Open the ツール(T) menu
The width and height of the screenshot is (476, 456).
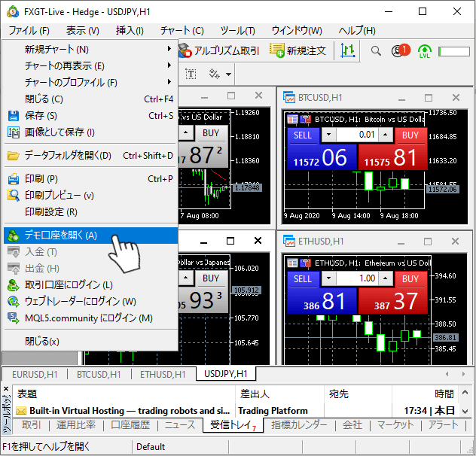coord(238,31)
